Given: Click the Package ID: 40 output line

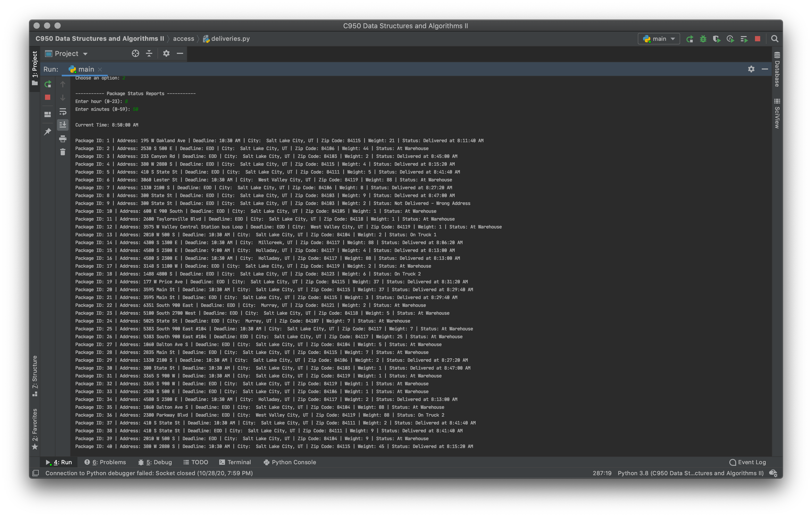Looking at the screenshot, I should tap(274, 446).
